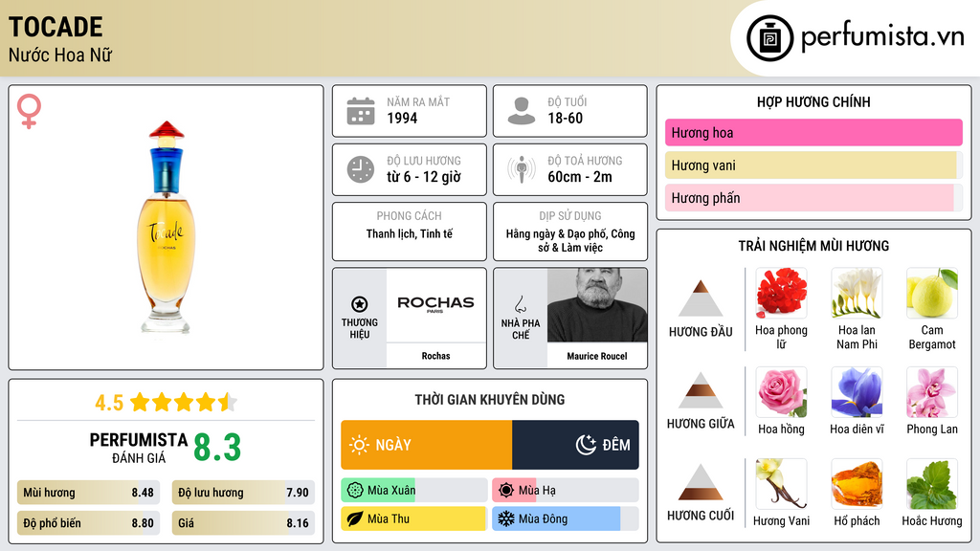Click the Maurice Roucel name label

click(597, 356)
